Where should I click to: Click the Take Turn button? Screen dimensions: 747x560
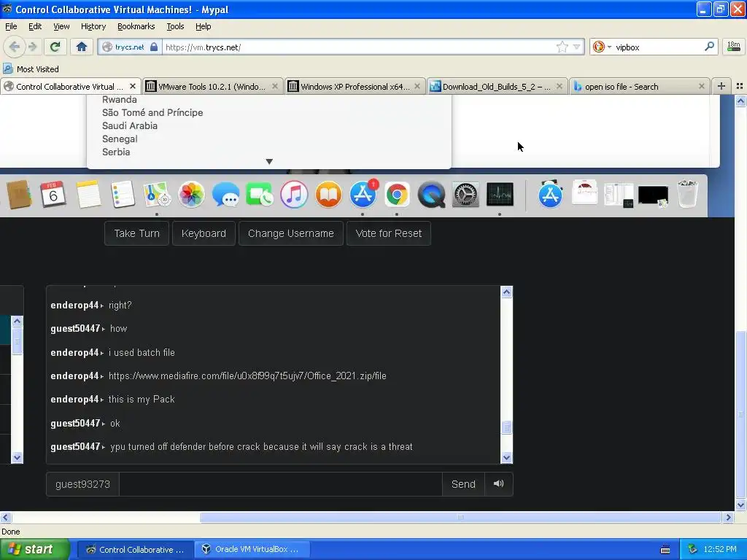(x=136, y=233)
